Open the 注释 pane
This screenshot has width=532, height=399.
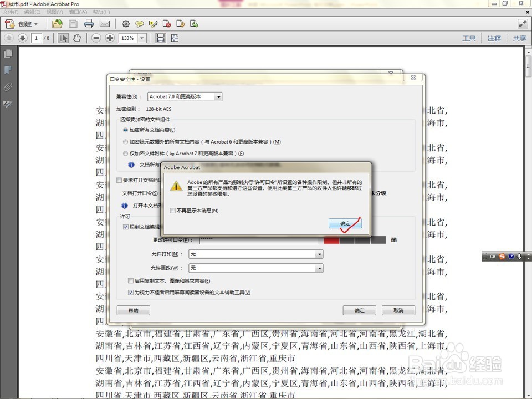pyautogui.click(x=494, y=38)
